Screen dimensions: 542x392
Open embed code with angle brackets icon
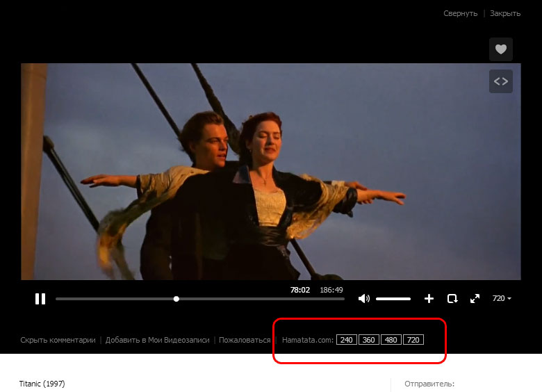click(x=501, y=81)
